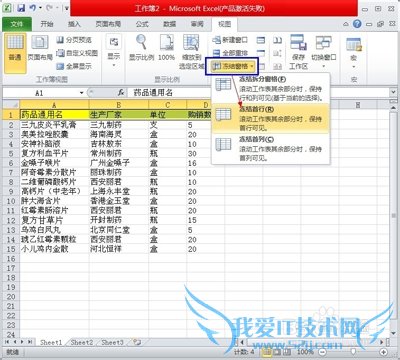Click the insert new worksheet tab icon
400x360 pixels.
click(x=137, y=342)
